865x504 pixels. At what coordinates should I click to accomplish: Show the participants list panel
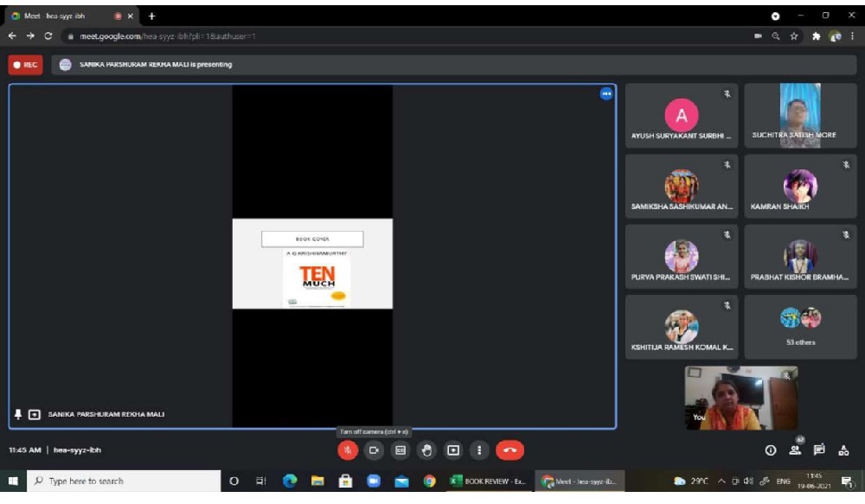(795, 450)
